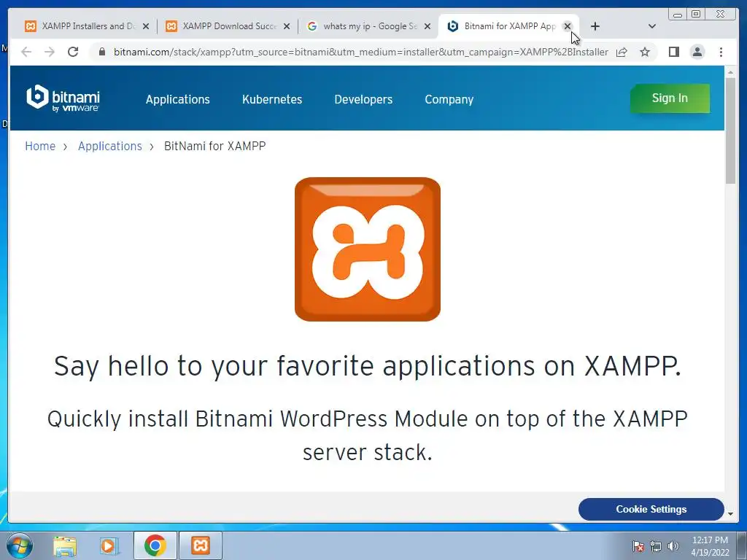Open the Applications nav menu

click(x=178, y=99)
